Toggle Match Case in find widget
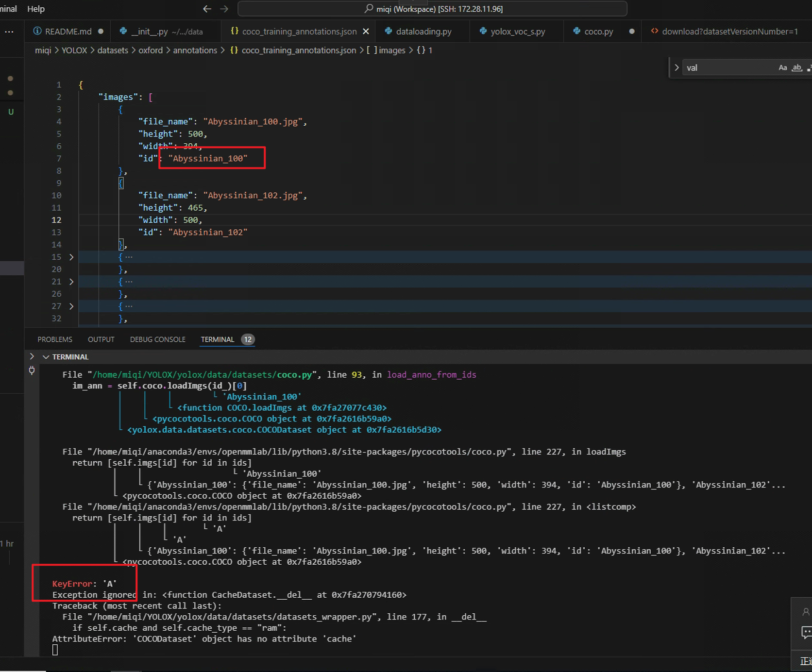Viewport: 812px width, 672px height. 783,67
